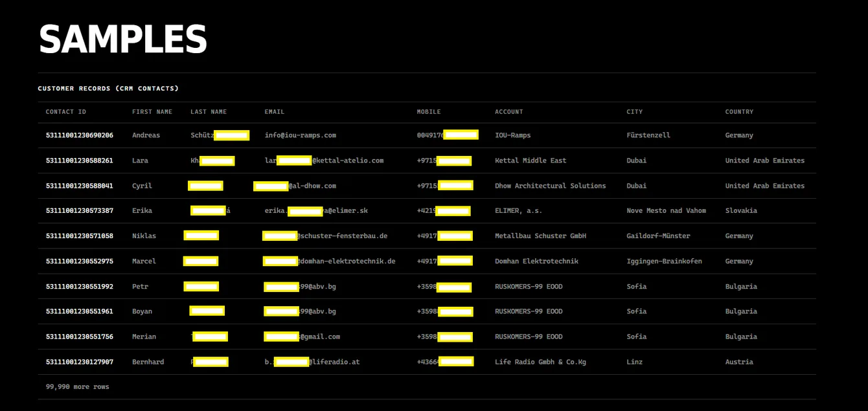Select contact ID 53111001230588261
Screen dimensions: 868x411
point(80,161)
